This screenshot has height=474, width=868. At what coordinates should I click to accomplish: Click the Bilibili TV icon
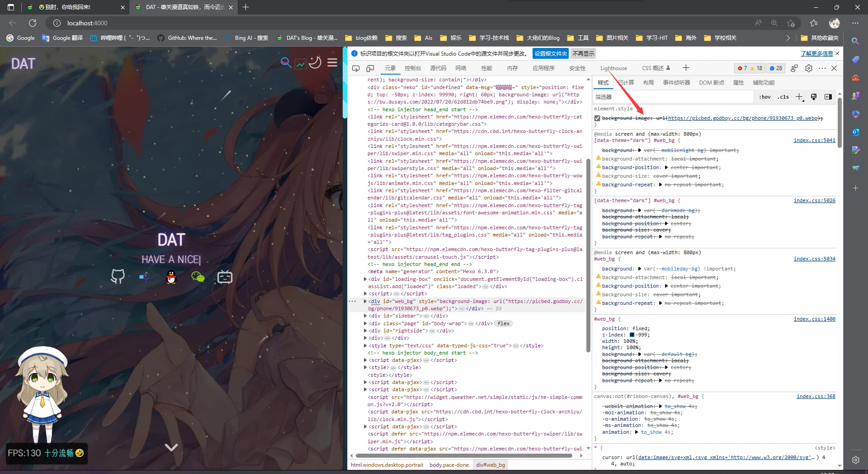coord(225,277)
